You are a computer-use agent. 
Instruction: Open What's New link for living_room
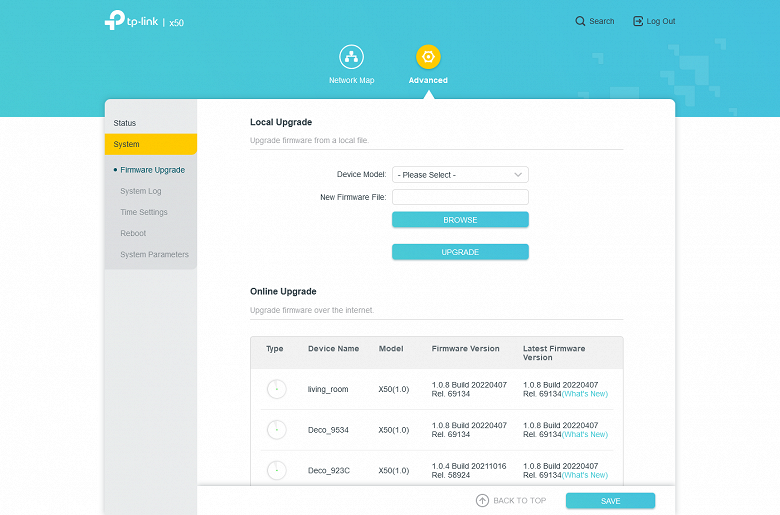tap(585, 394)
